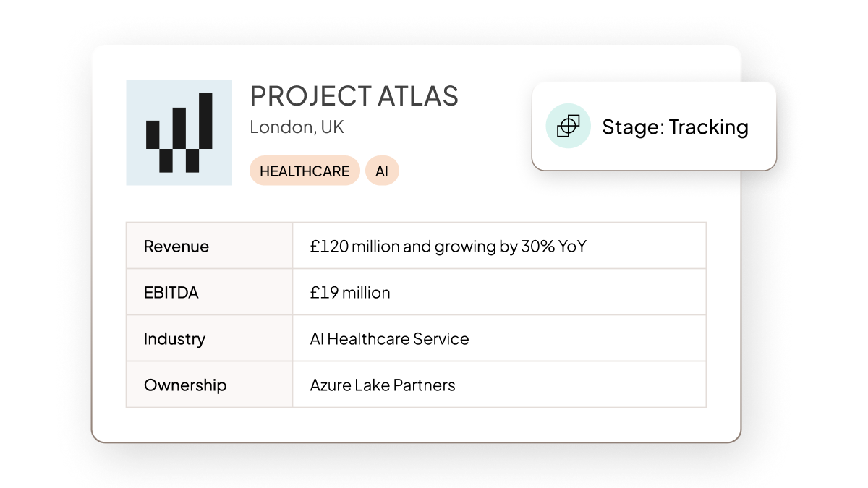
Task: Open the Azure Lake Partners owner link
Action: coord(383,385)
